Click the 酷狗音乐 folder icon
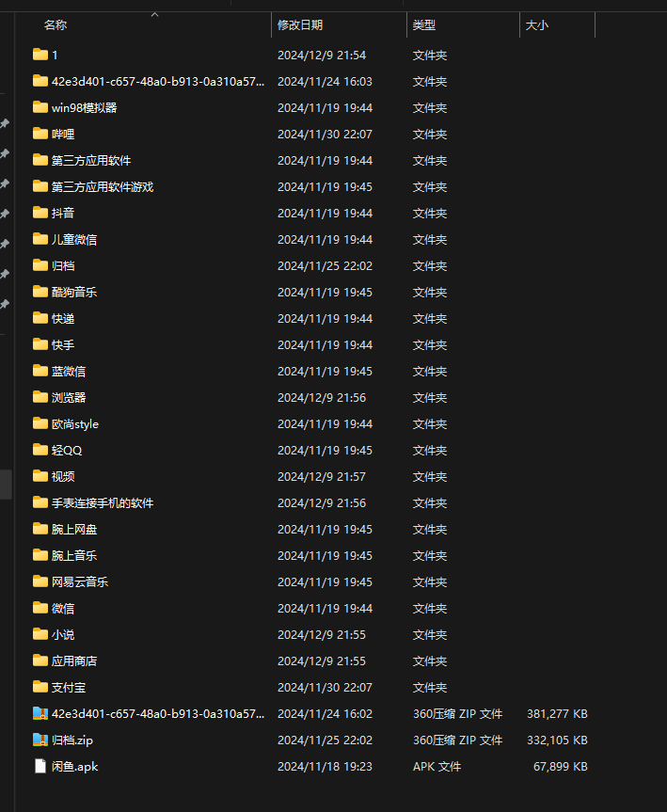The width and height of the screenshot is (667, 812). 40,292
